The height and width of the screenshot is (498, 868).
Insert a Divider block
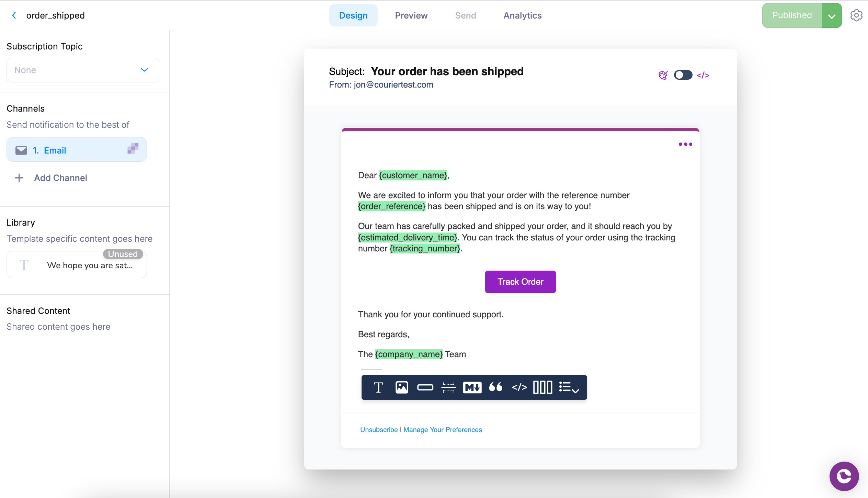pyautogui.click(x=448, y=387)
